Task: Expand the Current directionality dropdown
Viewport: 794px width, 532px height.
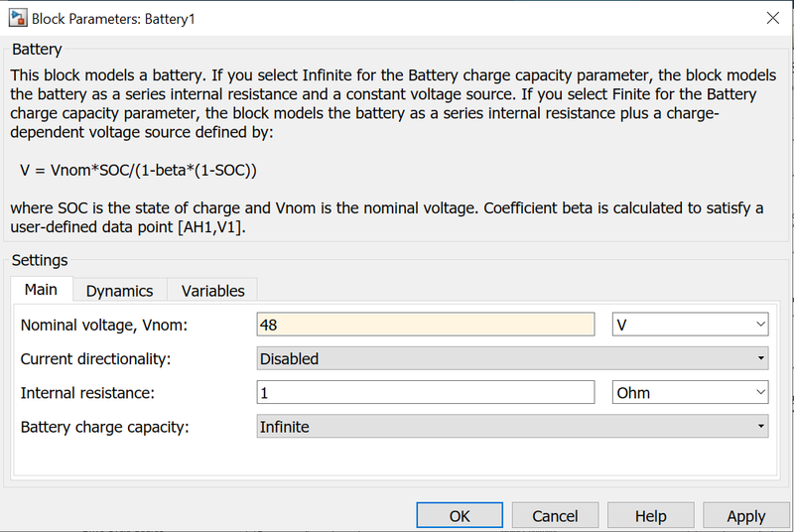Action: (512, 358)
